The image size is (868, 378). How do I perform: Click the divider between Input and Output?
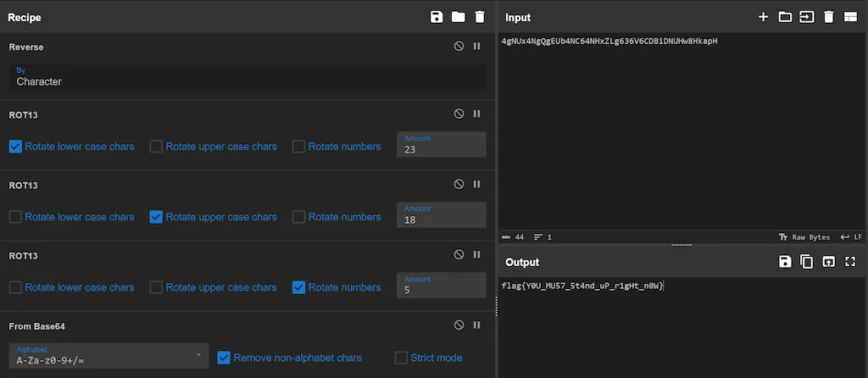coord(682,245)
